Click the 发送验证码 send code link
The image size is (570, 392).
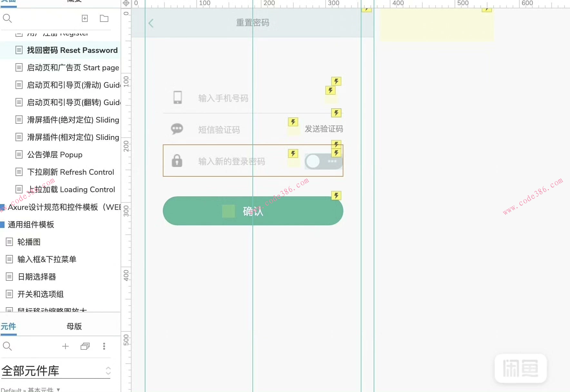pyautogui.click(x=324, y=129)
